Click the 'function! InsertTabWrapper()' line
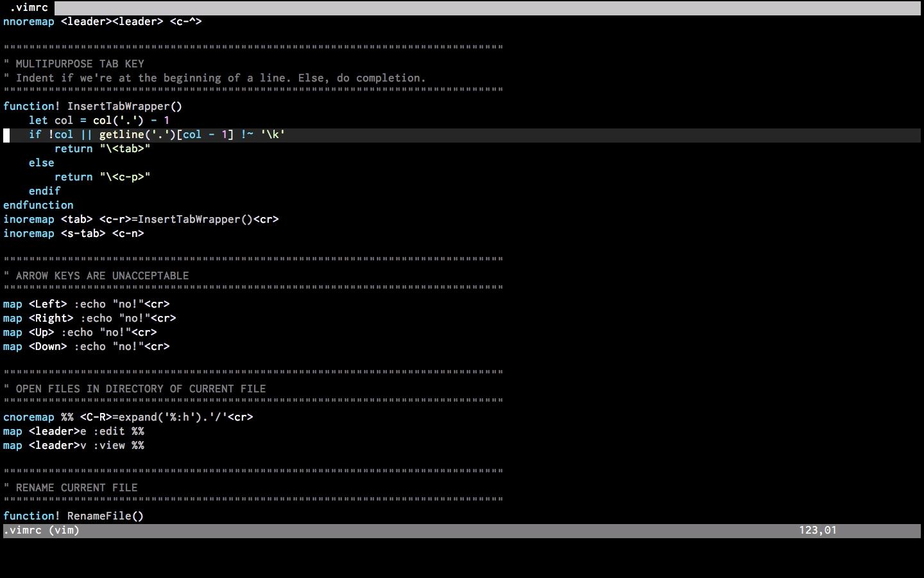The width and height of the screenshot is (924, 578). [93, 106]
